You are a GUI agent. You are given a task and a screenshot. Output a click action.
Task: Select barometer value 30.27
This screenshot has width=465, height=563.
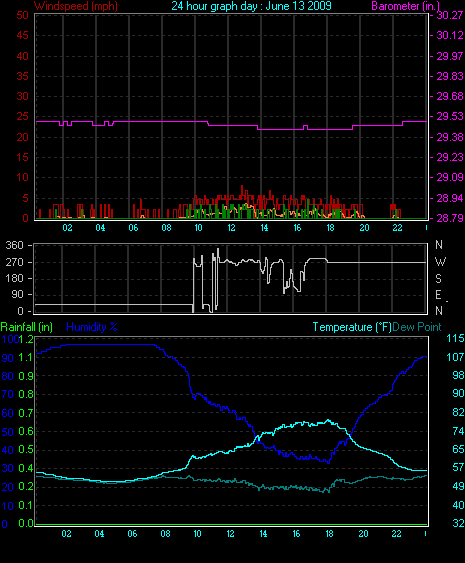point(449,15)
